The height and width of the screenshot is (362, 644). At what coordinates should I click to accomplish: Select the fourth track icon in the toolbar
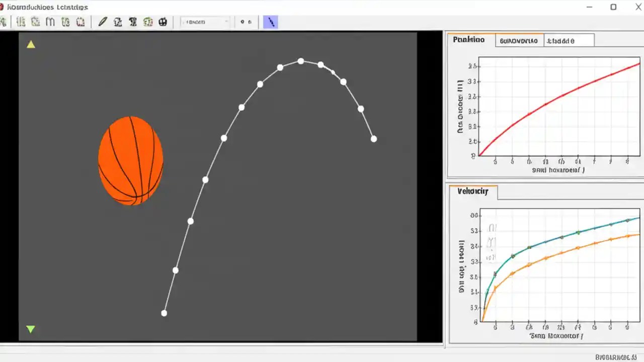[x=65, y=22]
